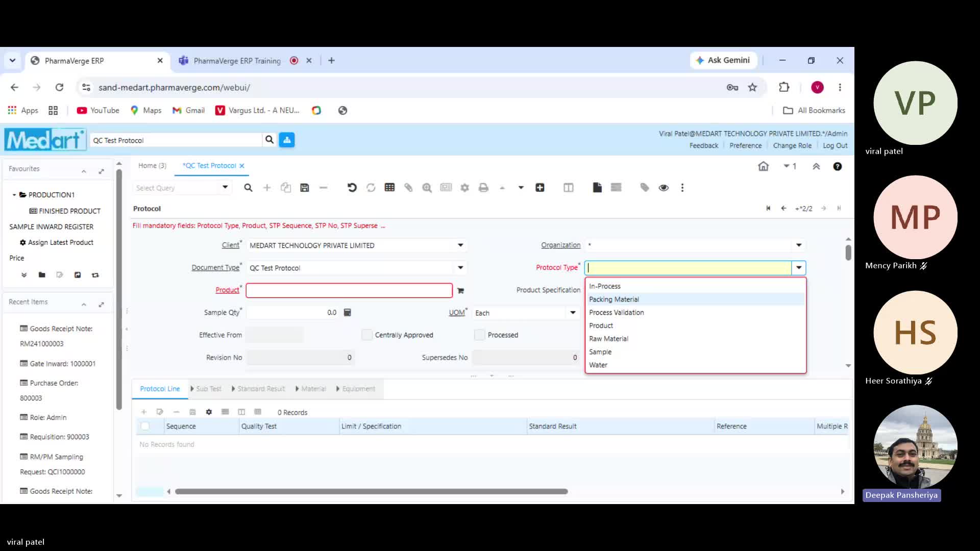Open the Help question mark icon

[x=838, y=166]
